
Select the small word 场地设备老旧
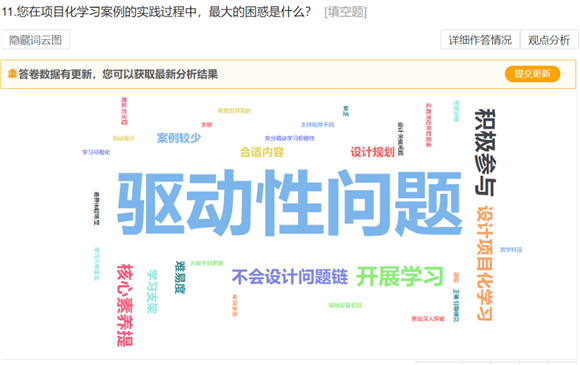345,305
